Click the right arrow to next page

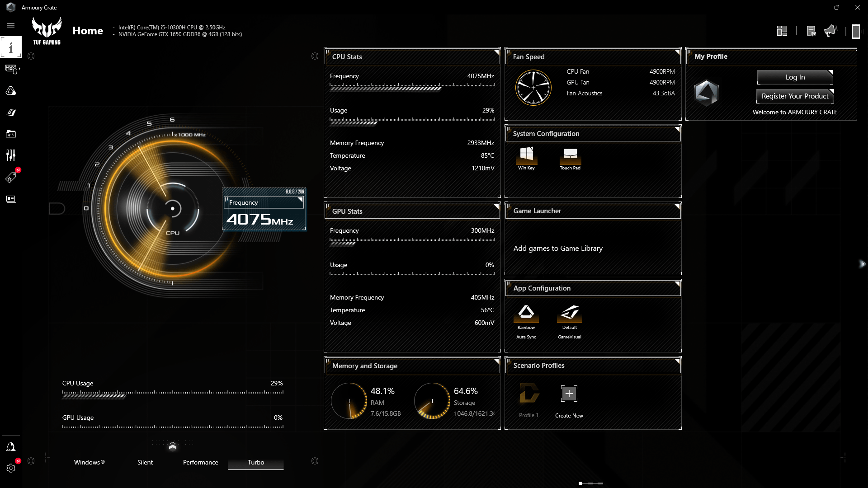tap(863, 264)
